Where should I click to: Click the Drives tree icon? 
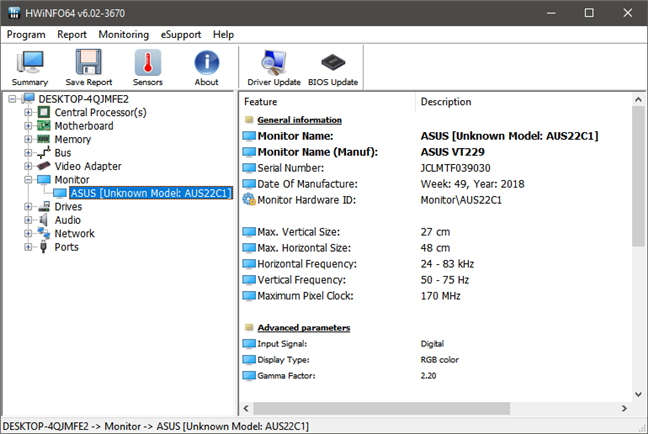click(43, 207)
